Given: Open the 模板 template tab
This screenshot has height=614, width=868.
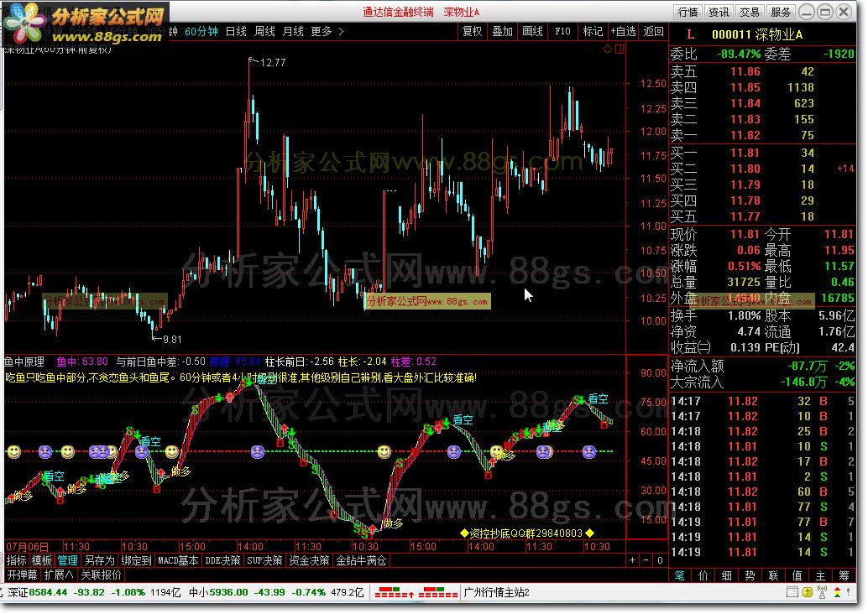Looking at the screenshot, I should [42, 560].
